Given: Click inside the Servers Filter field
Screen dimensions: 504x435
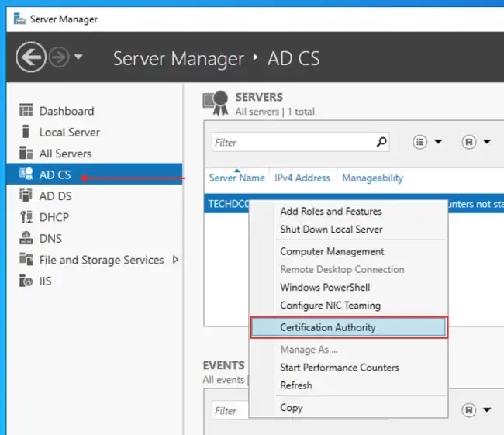Looking at the screenshot, I should [x=300, y=142].
